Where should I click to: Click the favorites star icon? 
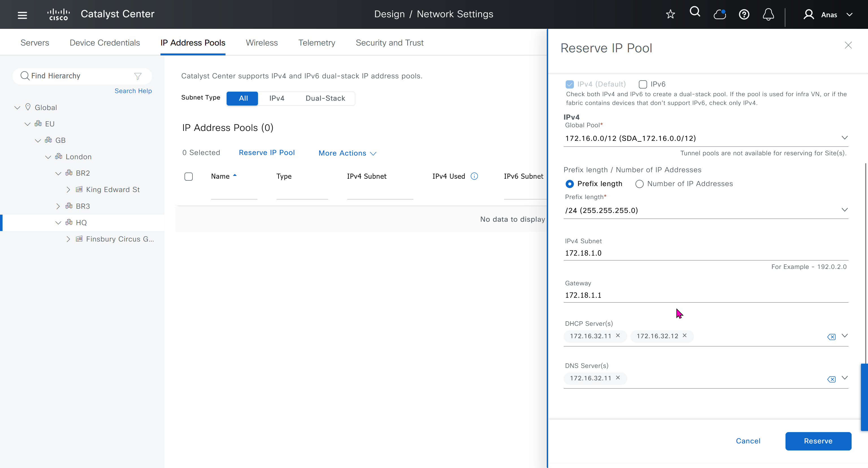click(x=670, y=14)
